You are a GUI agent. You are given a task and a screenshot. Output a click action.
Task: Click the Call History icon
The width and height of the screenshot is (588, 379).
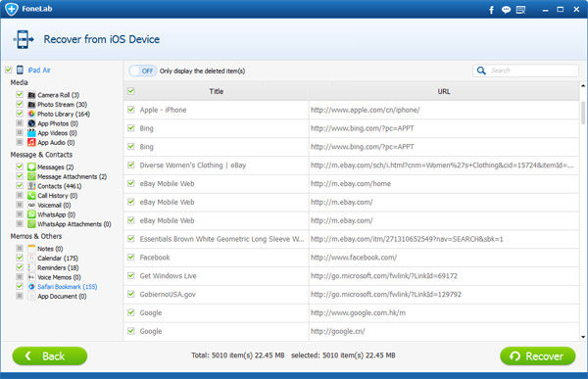(31, 195)
